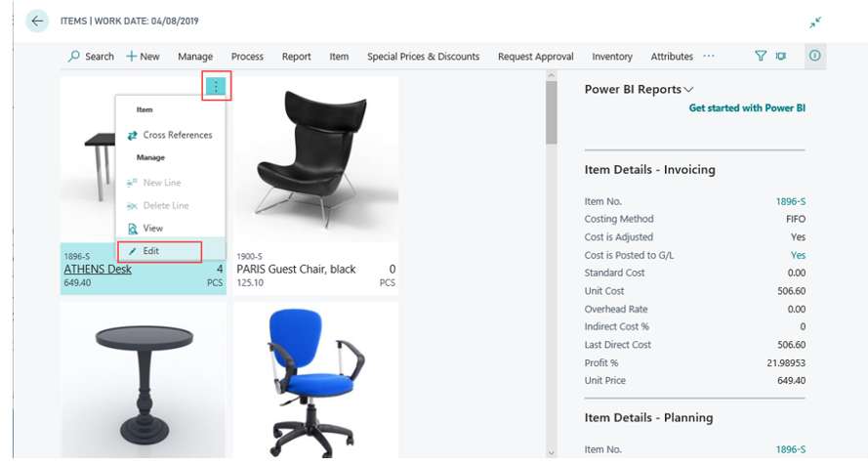The width and height of the screenshot is (868, 465).
Task: Select the PARIS Guest Chair black image
Action: pos(315,160)
